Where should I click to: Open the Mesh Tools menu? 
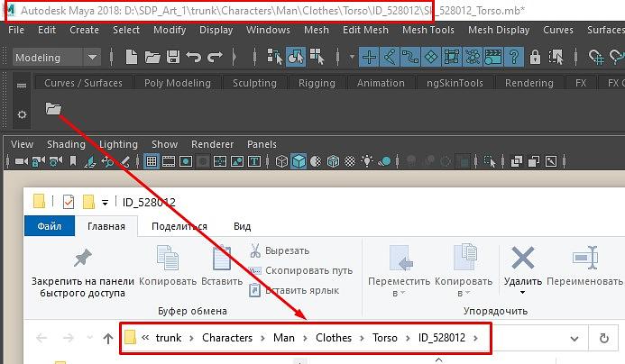pos(428,30)
